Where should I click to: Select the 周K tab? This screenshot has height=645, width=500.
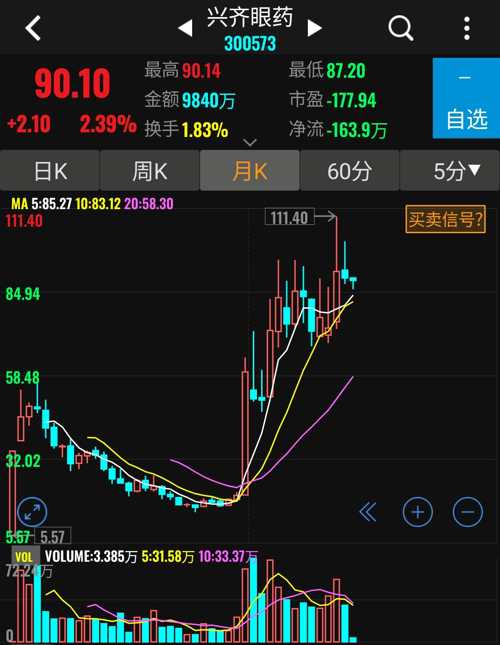click(x=150, y=170)
